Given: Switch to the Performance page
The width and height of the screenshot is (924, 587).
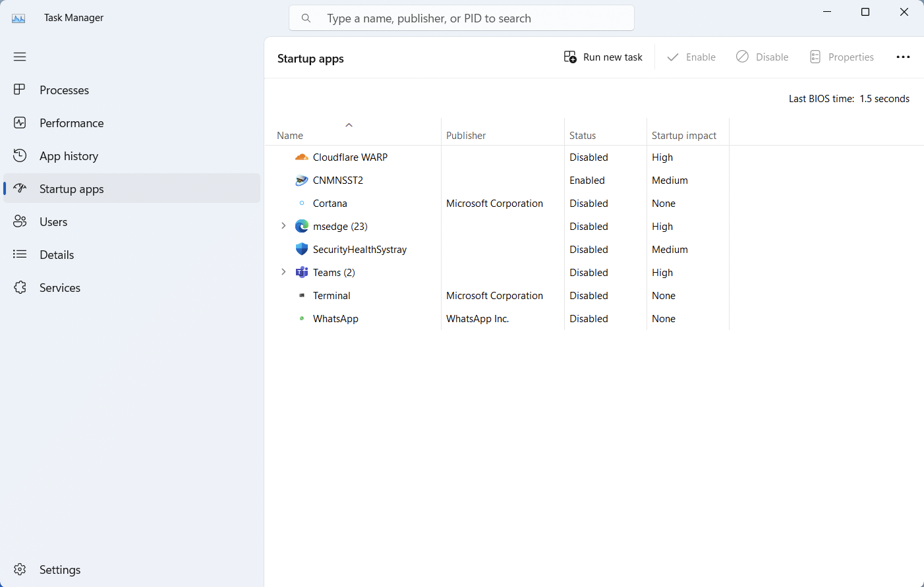Looking at the screenshot, I should click(71, 123).
